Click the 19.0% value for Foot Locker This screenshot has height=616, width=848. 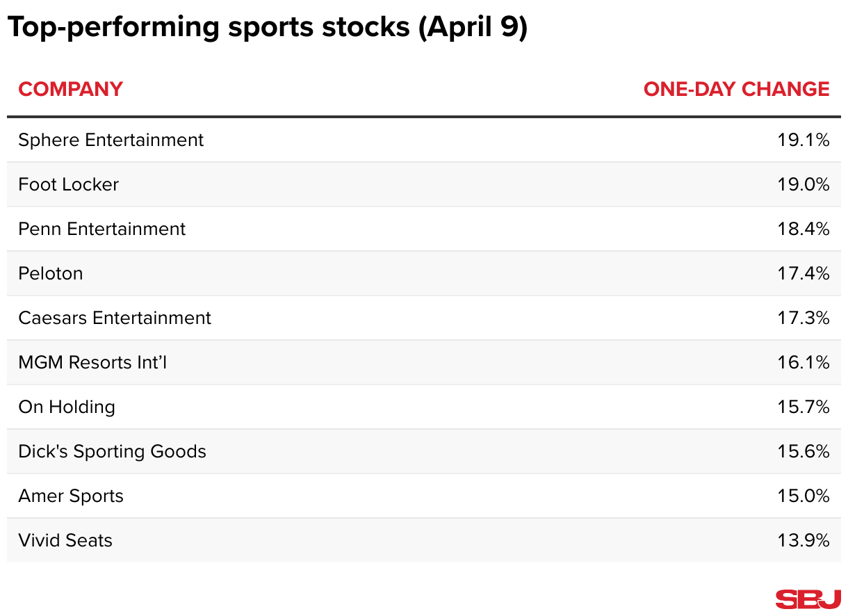click(804, 184)
